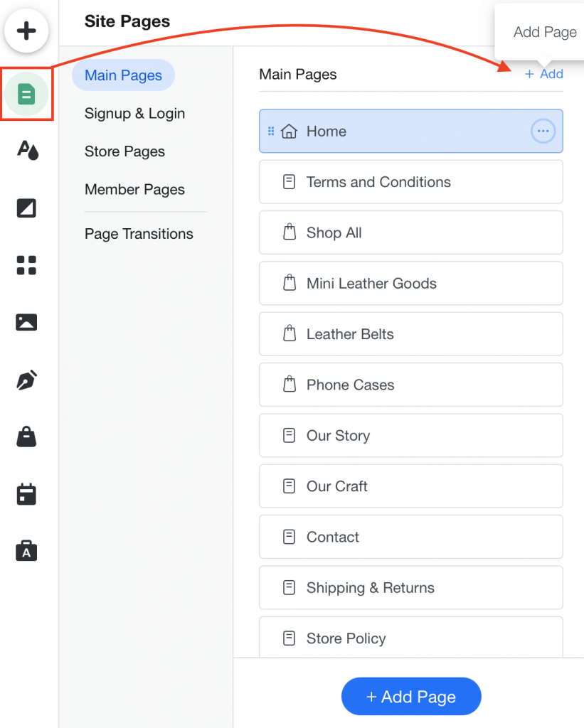Viewport: 584px width, 728px height.
Task: Click the quick add plus button
Action: [x=26, y=31]
